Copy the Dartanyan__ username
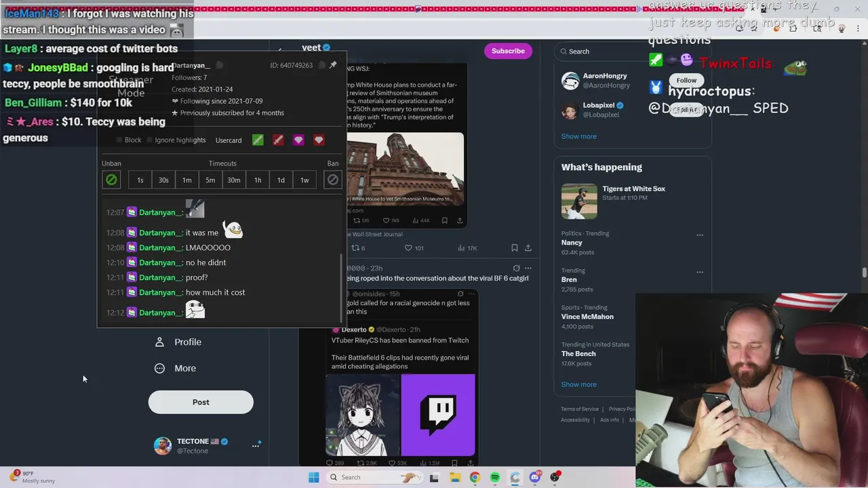The width and height of the screenshot is (868, 488). [x=219, y=65]
